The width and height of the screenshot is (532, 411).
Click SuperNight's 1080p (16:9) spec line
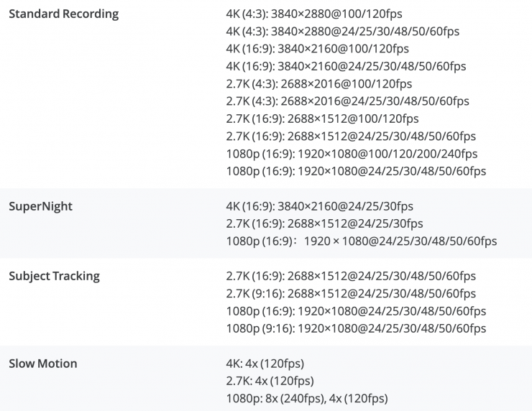[361, 241]
